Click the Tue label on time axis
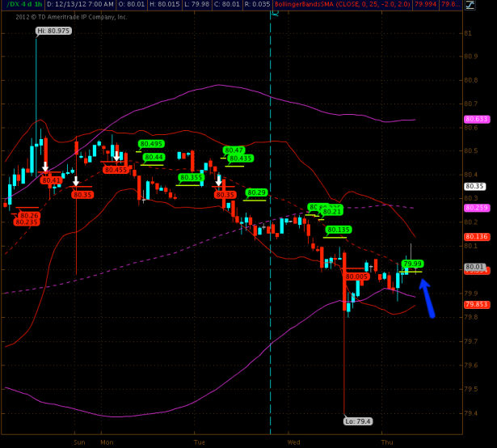The width and height of the screenshot is (497, 448). click(200, 442)
